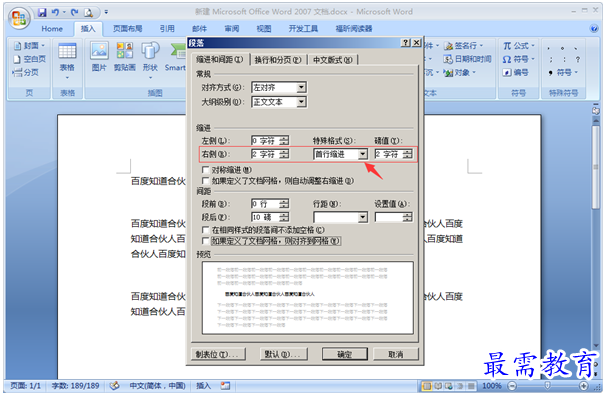Click the macro recording icon in status bar

(225, 386)
